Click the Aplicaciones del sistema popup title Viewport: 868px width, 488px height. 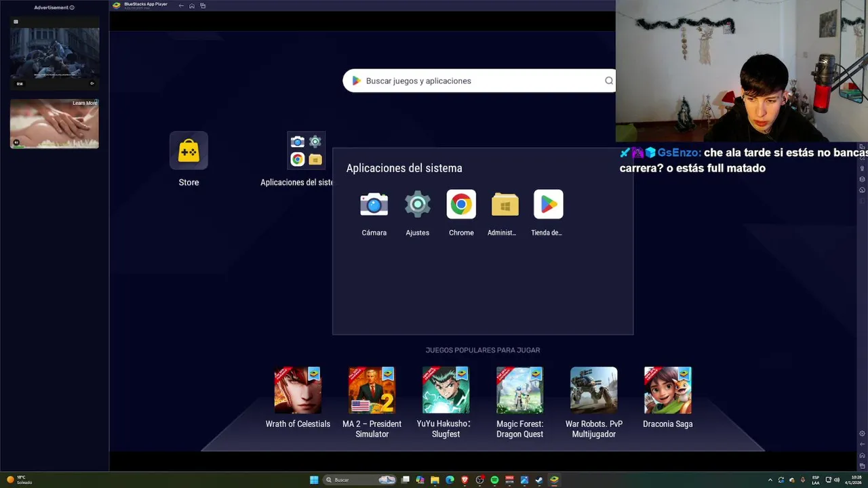(404, 168)
